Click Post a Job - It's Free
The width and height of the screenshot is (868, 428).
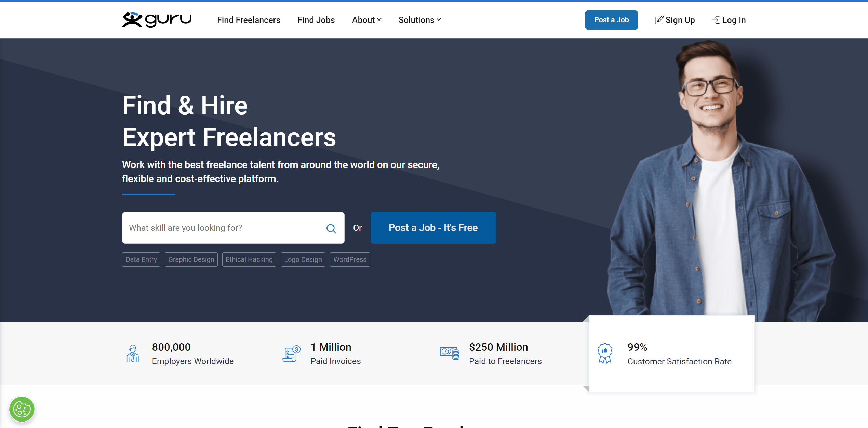point(433,228)
